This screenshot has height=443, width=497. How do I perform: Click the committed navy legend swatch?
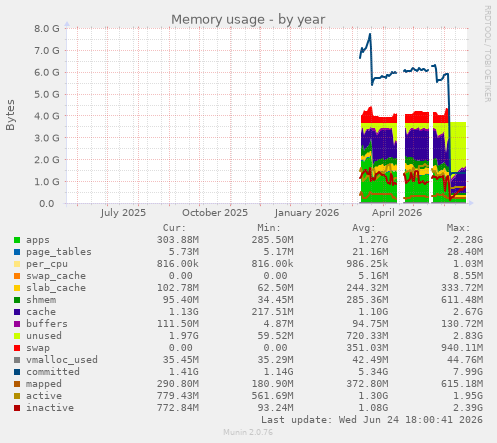click(17, 372)
